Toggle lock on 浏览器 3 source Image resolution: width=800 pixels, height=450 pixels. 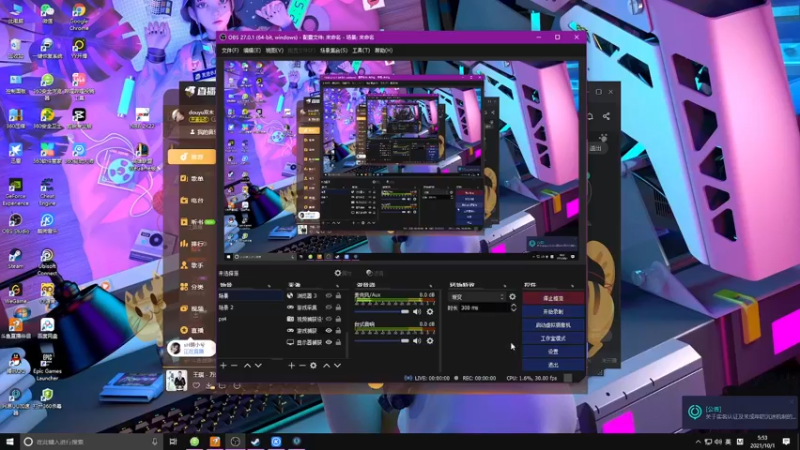coord(338,295)
